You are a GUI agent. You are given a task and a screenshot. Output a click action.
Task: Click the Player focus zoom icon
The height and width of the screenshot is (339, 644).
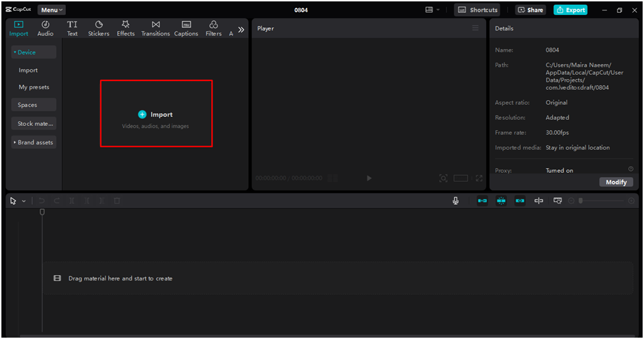443,178
